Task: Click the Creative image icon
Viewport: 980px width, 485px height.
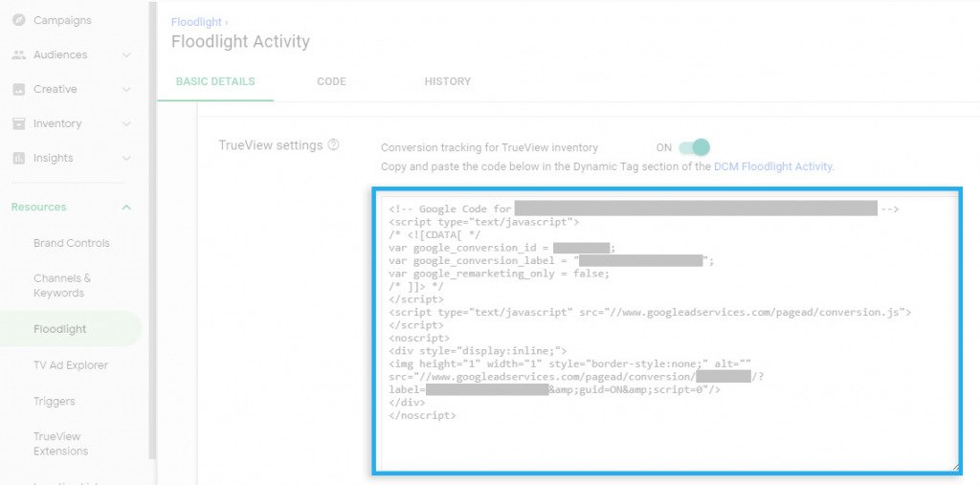Action: point(18,89)
